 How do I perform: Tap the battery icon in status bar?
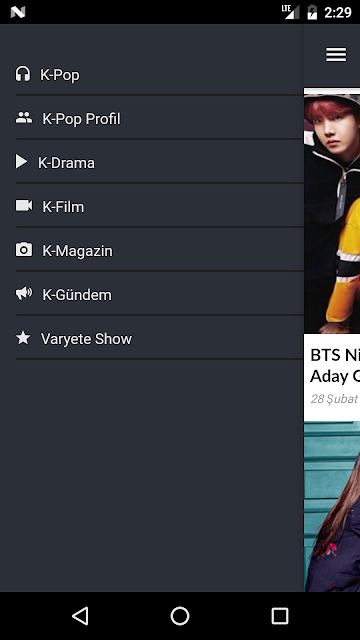[x=312, y=12]
